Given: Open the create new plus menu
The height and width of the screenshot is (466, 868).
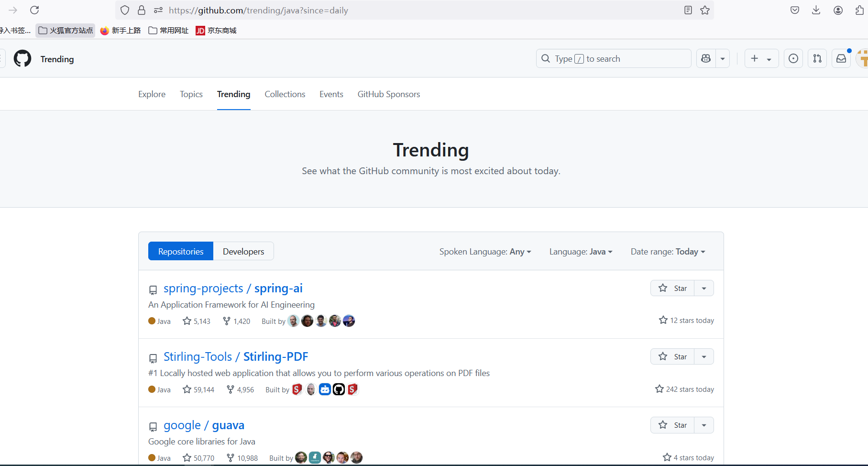Looking at the screenshot, I should click(x=761, y=58).
